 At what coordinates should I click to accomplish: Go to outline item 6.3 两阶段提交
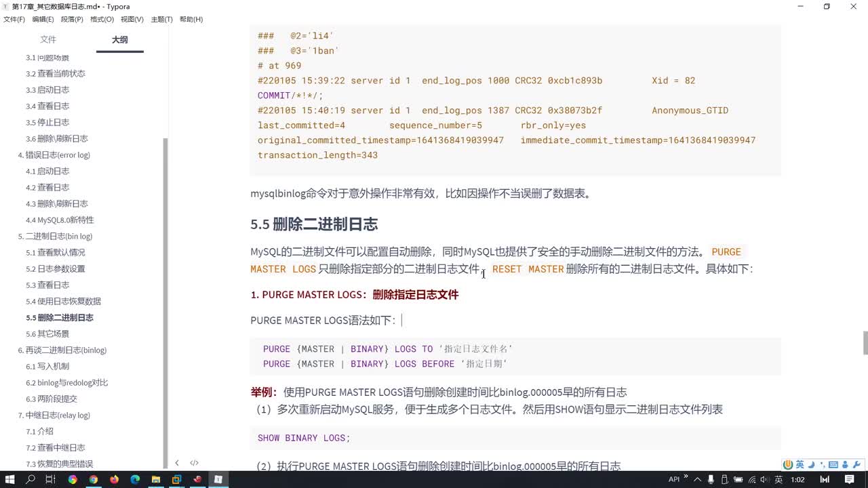pyautogui.click(x=52, y=399)
